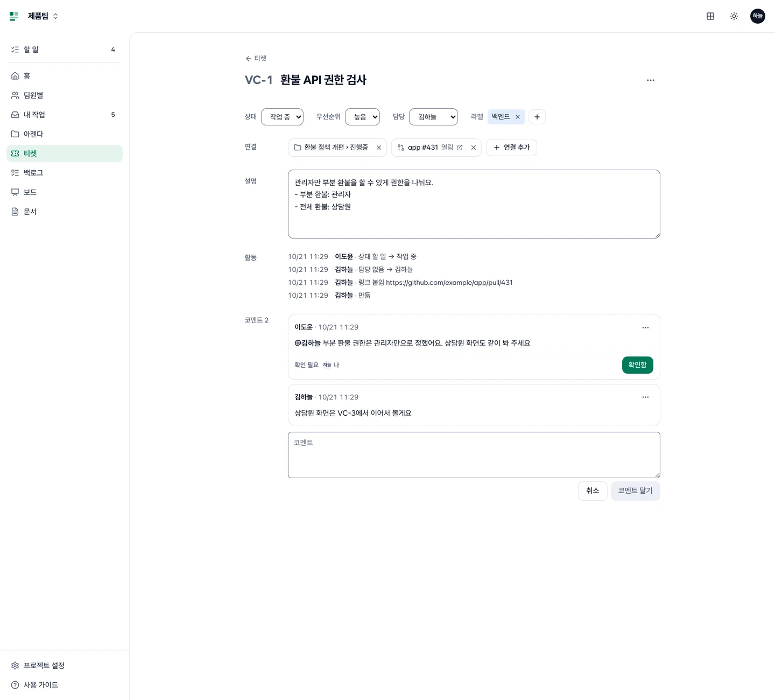Click the GitHub pull/431 URL in activity
Screen dimensions: 775x700
tap(449, 283)
